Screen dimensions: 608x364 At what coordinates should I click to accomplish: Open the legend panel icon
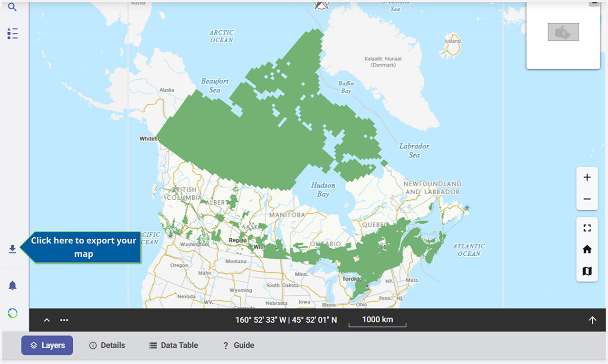(12, 33)
